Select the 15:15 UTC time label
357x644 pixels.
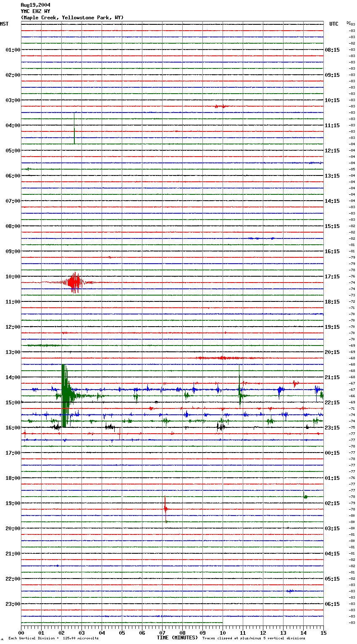pos(332,226)
